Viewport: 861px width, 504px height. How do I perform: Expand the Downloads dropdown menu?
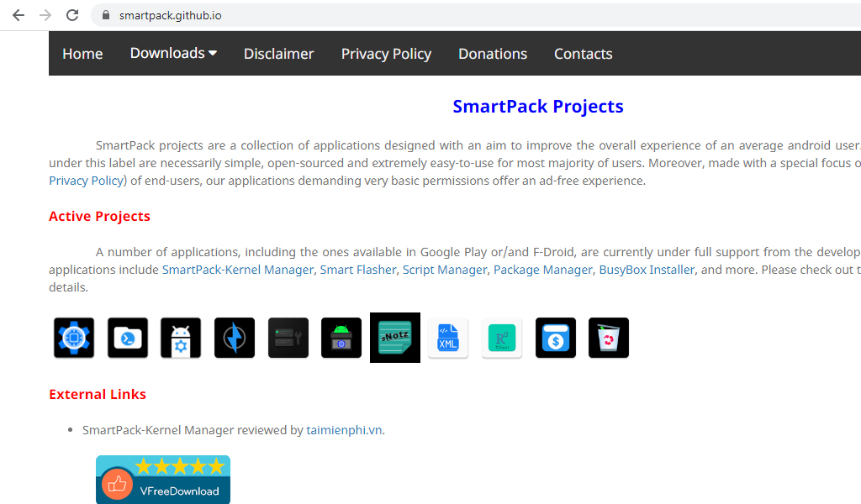click(x=173, y=53)
